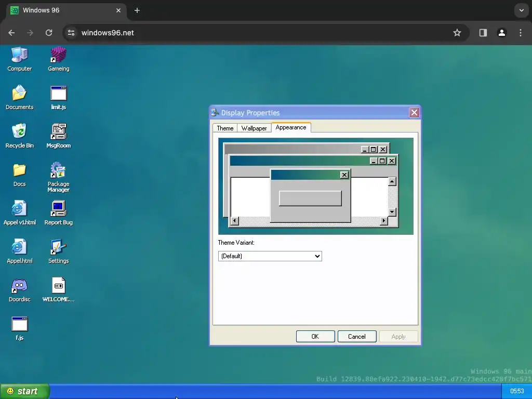The width and height of the screenshot is (532, 399).
Task: Open the start menu button
Action: coord(24,391)
